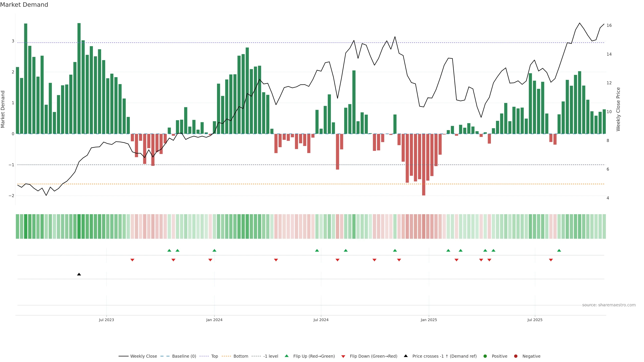The height and width of the screenshot is (362, 644).
Task: Click the last green flip-up marker after Jul 2025
Action: pos(559,251)
